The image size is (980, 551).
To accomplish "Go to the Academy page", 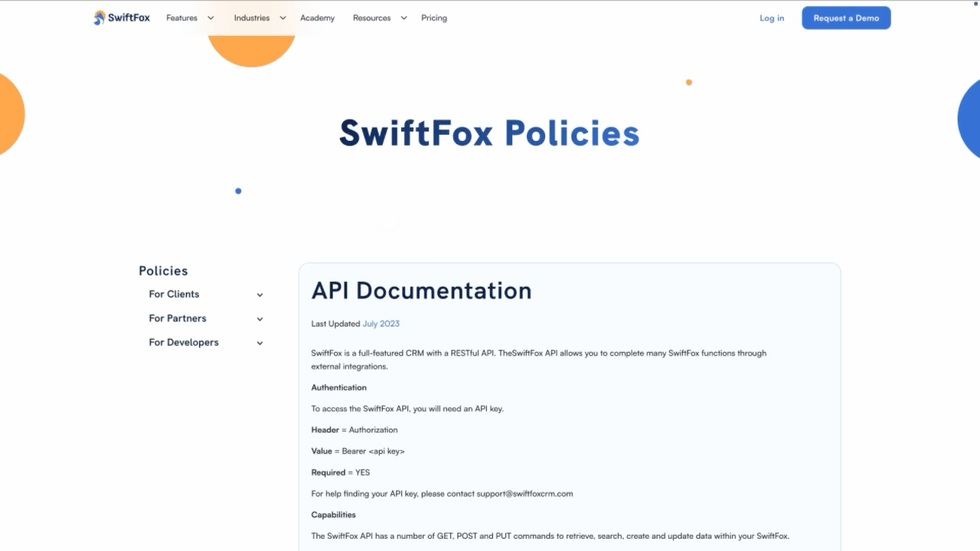I will (x=318, y=17).
